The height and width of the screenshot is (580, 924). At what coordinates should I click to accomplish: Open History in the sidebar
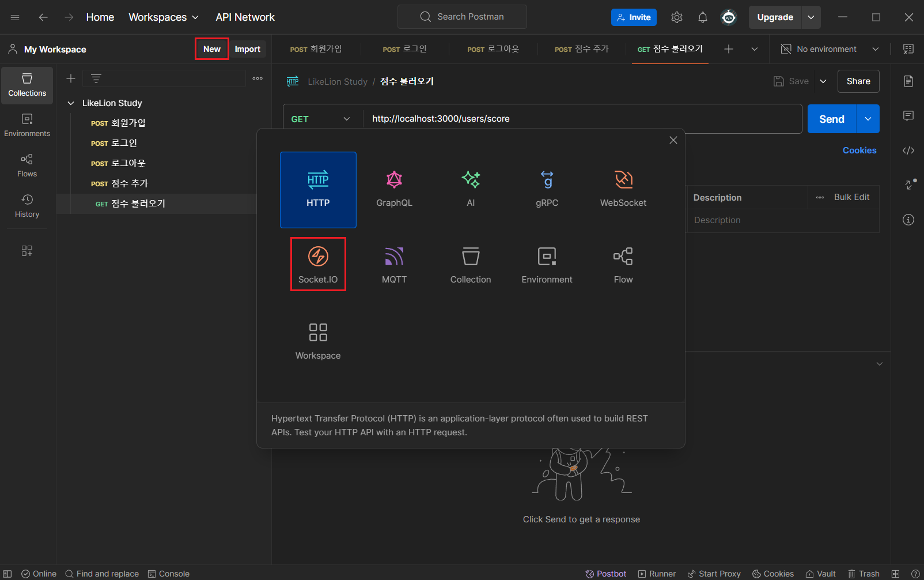click(27, 206)
